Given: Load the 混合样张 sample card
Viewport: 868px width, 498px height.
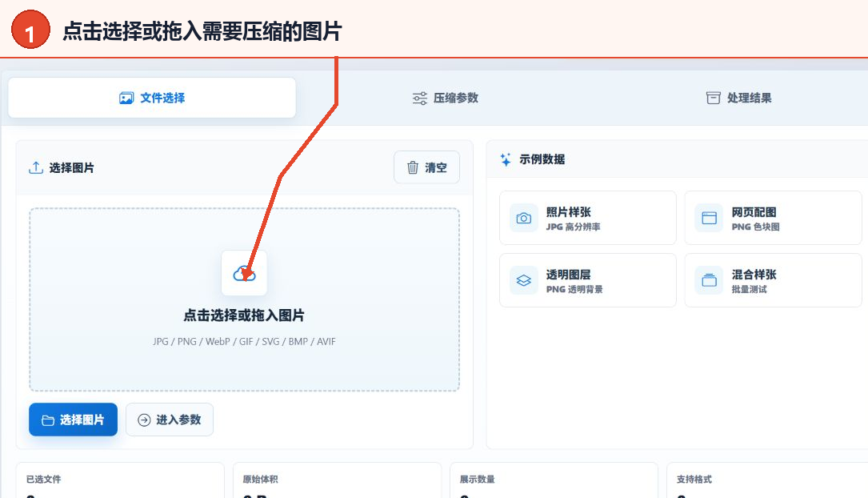Looking at the screenshot, I should coord(773,280).
